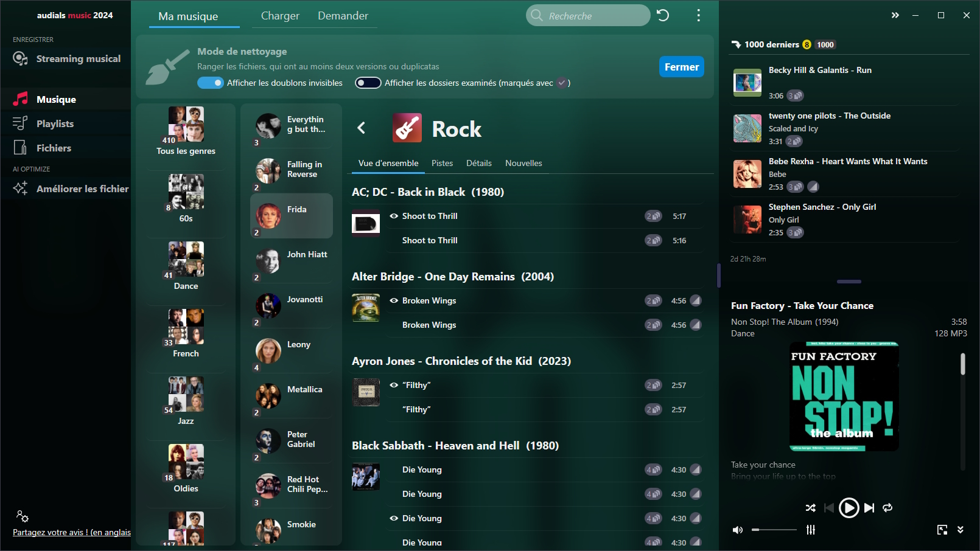
Task: Toggle shuffle playback
Action: pyautogui.click(x=810, y=507)
